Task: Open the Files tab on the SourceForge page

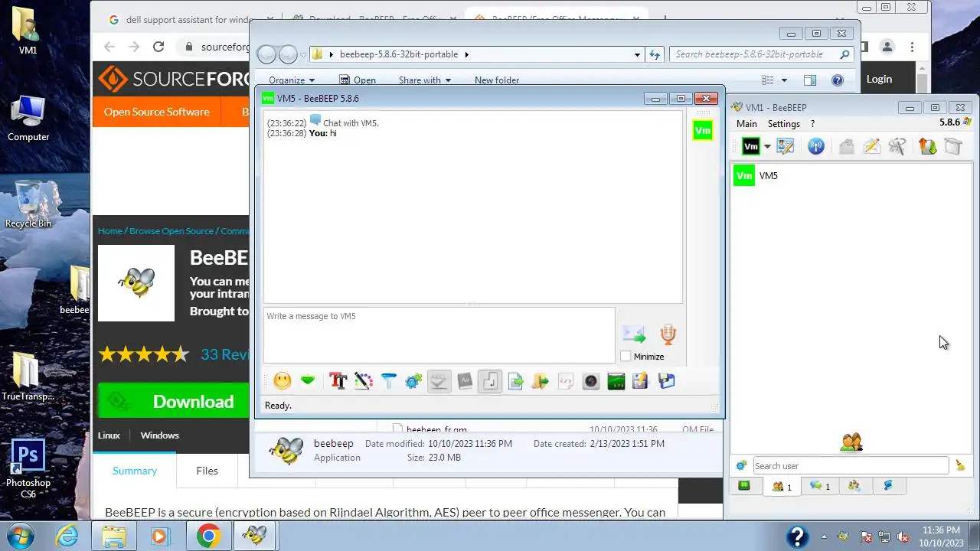Action: point(207,471)
